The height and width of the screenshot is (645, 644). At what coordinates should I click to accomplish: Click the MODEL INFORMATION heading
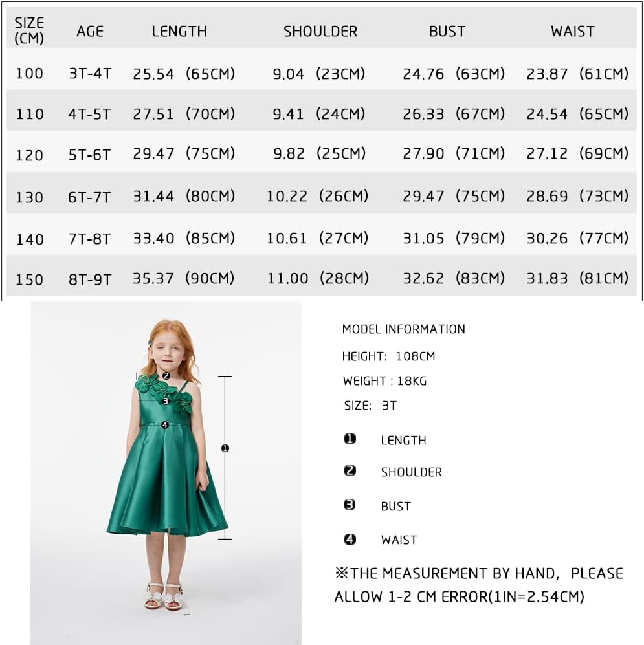tap(404, 329)
